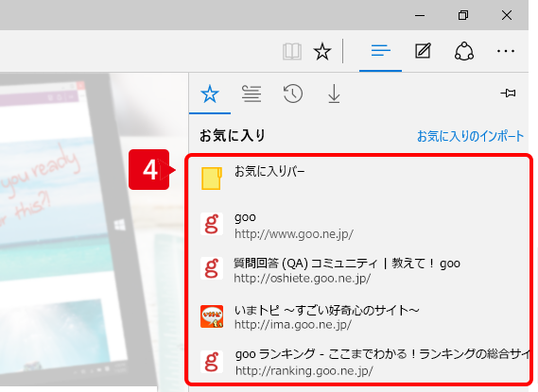The height and width of the screenshot is (392, 538).
Task: Restore down the browser window
Action: [x=463, y=15]
